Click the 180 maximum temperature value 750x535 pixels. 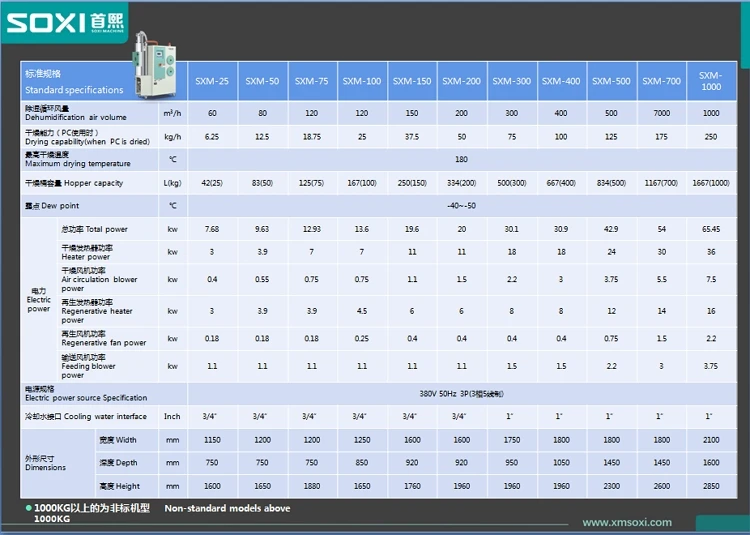[x=460, y=158]
